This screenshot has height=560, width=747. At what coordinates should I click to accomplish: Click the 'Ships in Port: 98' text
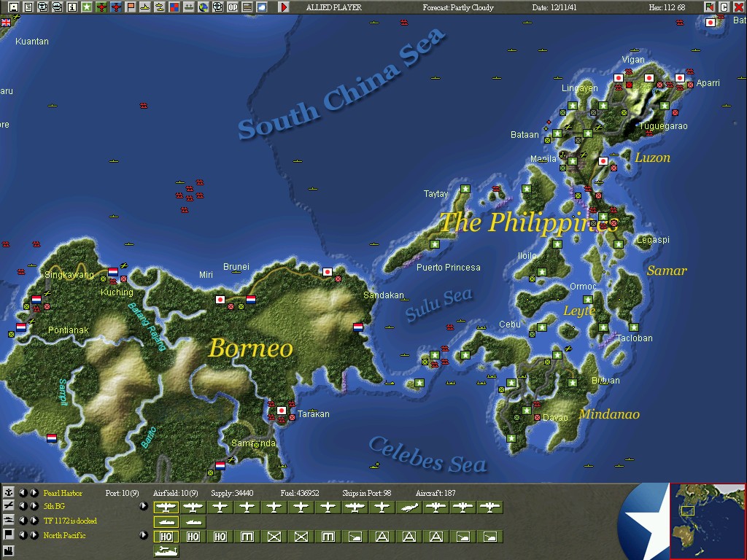[366, 493]
